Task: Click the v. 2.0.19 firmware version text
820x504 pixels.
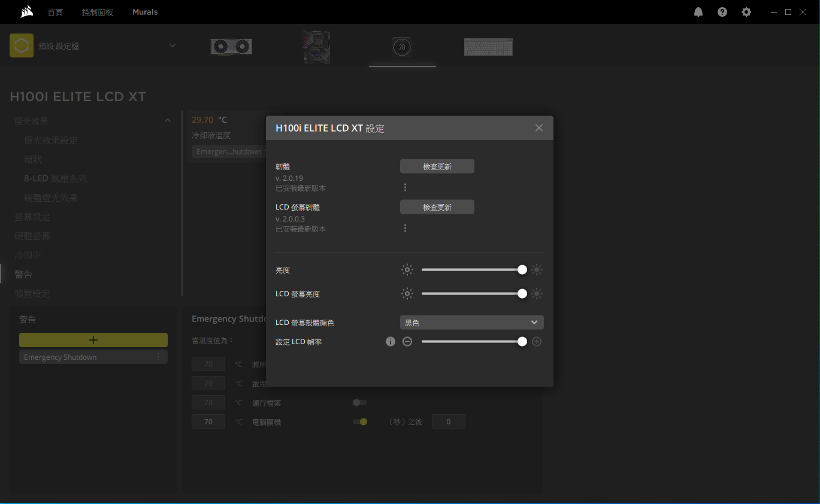Action: (289, 178)
